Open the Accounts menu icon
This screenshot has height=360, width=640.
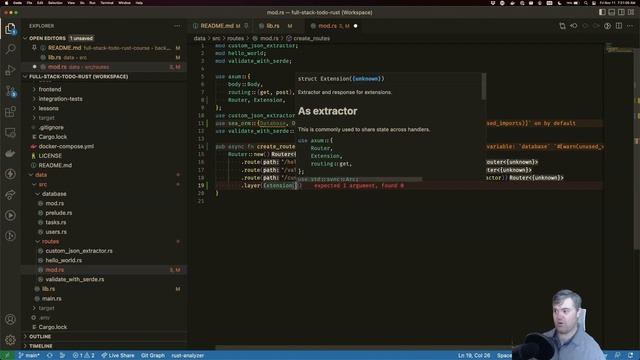click(x=10, y=319)
